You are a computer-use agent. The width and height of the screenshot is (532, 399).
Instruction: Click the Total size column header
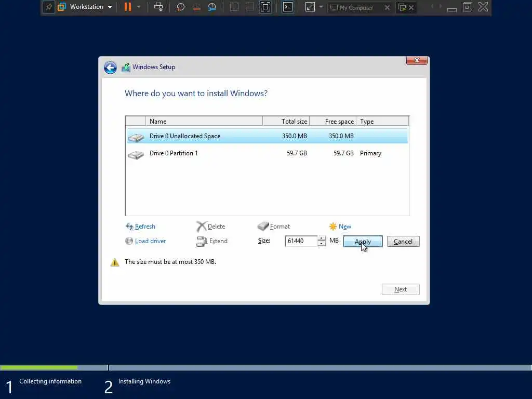(286, 121)
